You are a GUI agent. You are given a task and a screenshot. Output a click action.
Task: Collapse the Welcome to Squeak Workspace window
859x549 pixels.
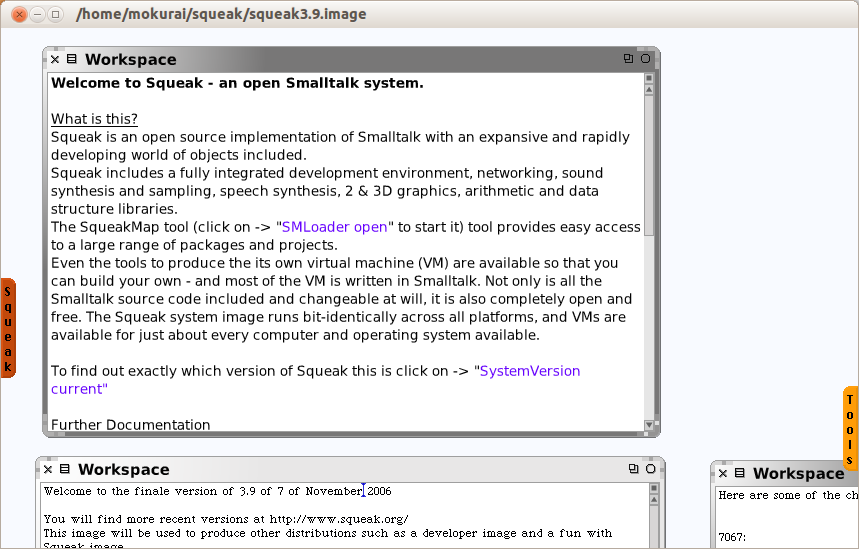click(x=645, y=59)
